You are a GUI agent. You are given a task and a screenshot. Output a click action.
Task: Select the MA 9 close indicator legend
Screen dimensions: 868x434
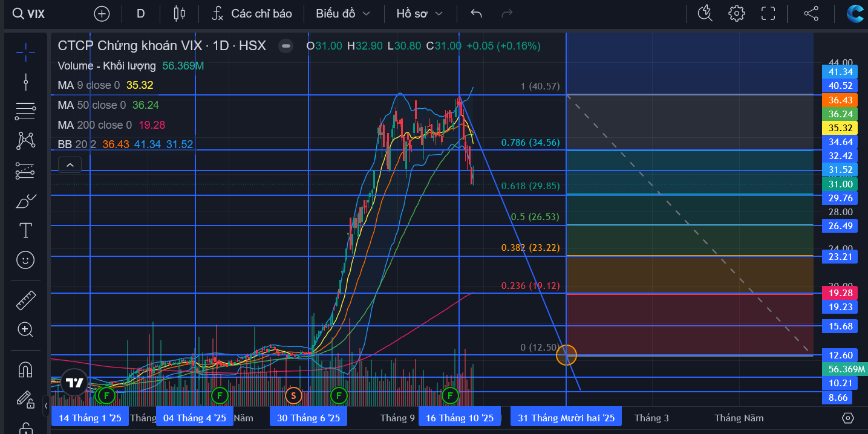click(x=105, y=85)
